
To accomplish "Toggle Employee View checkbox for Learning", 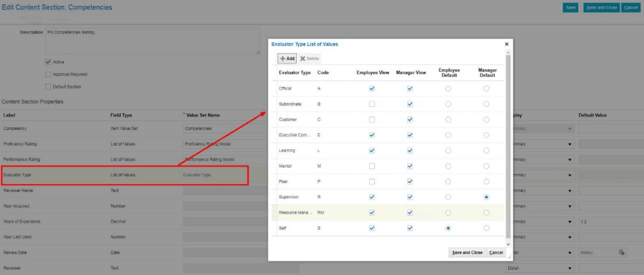I will coord(372,150).
